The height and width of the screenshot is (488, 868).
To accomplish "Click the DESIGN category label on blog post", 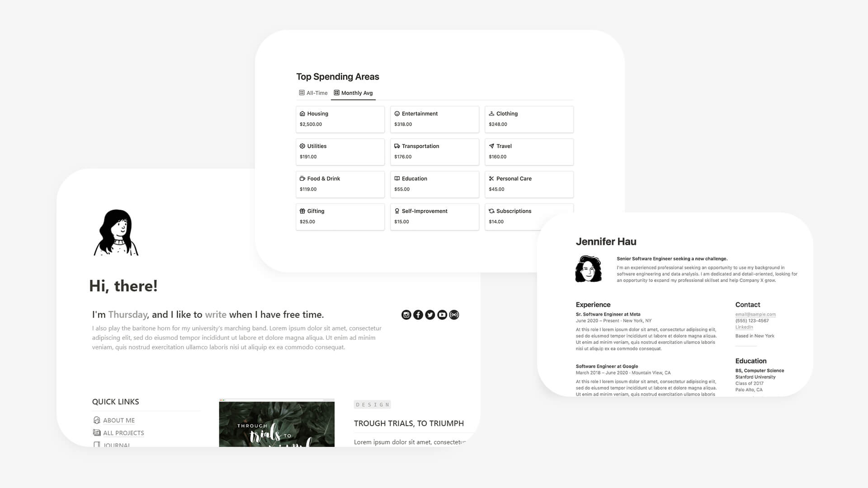I will pyautogui.click(x=372, y=404).
